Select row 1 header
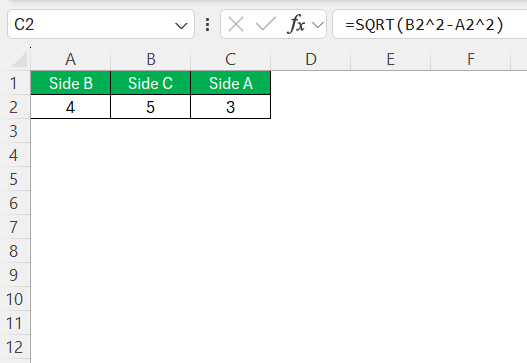Screen dimensions: 527x363 click(x=15, y=83)
